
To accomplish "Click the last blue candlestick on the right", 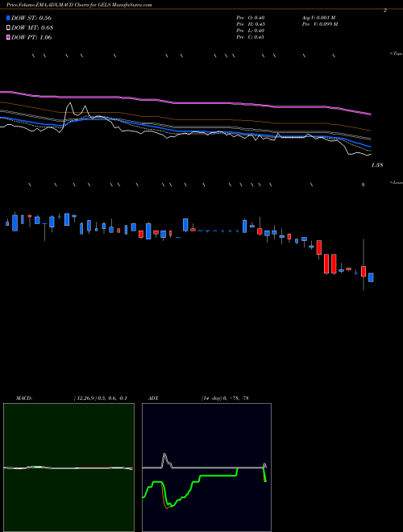I will (x=371, y=277).
